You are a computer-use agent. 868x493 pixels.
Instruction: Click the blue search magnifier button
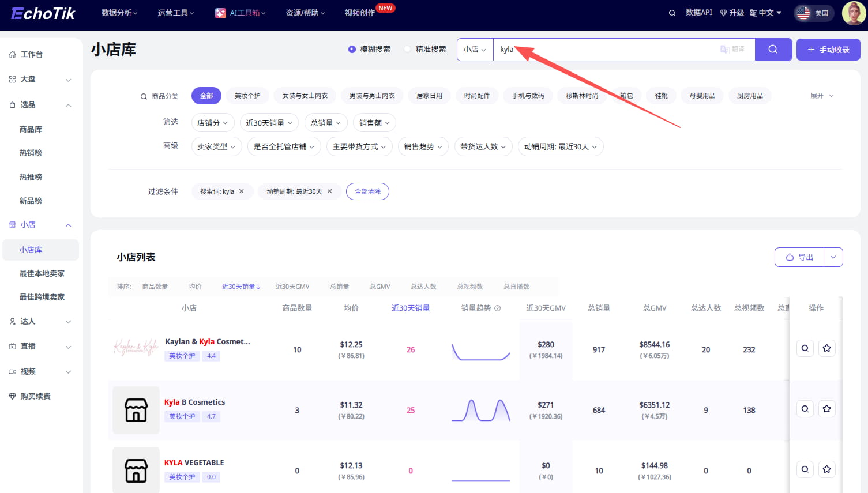click(773, 50)
